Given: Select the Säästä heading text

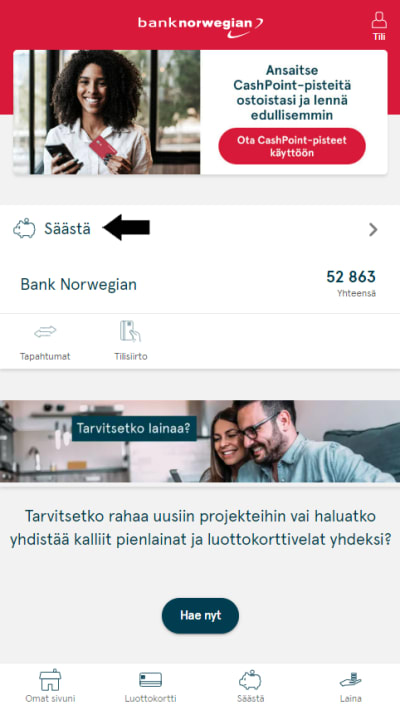Looking at the screenshot, I should 67,229.
